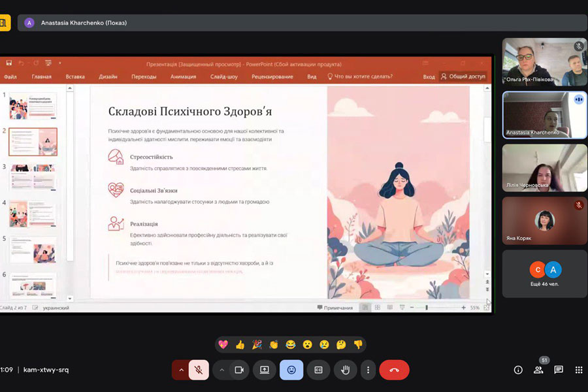Viewport: 588px width, 392px height.
Task: Click the Save icon in quick access toolbar
Action: coord(8,63)
